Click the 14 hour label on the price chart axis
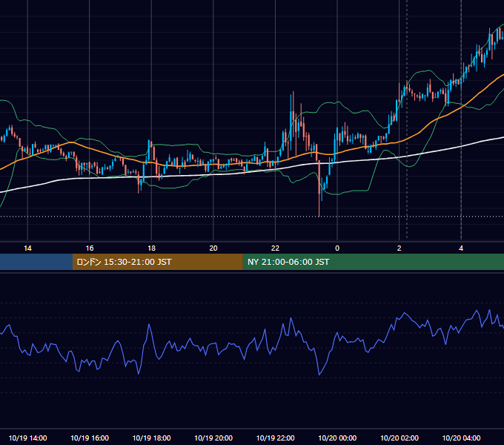This screenshot has width=504, height=445. pyautogui.click(x=27, y=248)
